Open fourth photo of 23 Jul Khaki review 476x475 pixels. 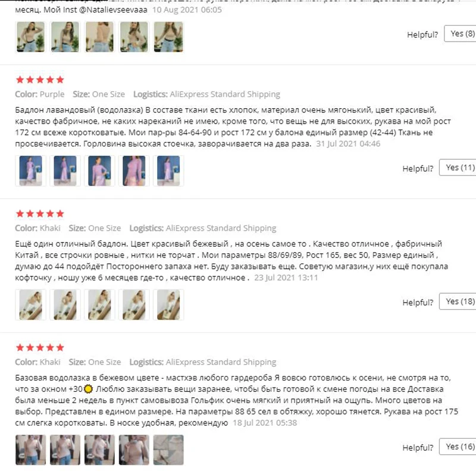[134, 305]
